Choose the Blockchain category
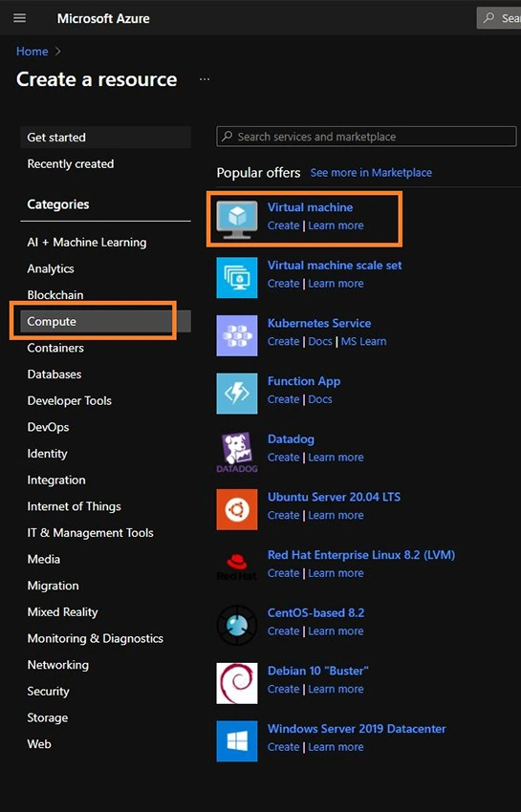The width and height of the screenshot is (521, 812). 54,295
